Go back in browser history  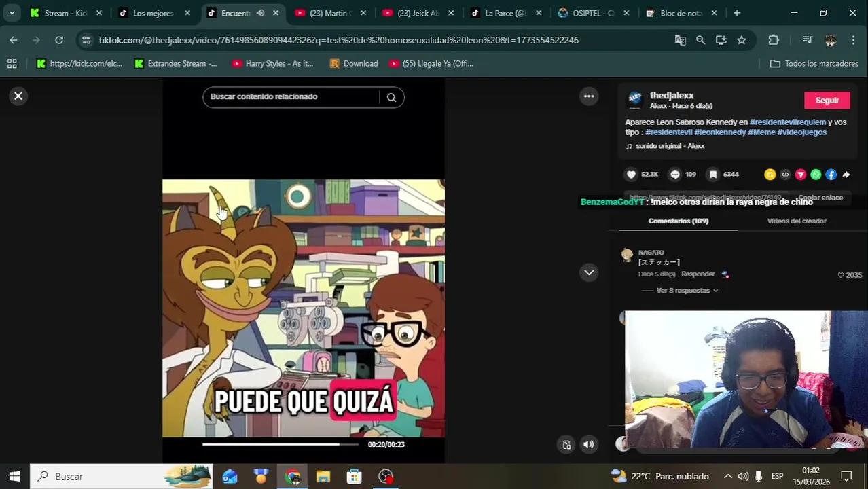pos(14,40)
